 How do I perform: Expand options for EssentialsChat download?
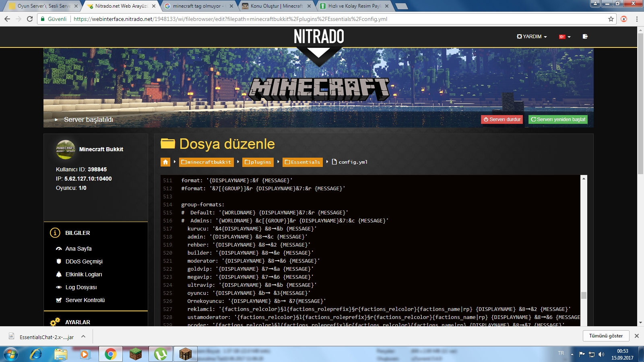coord(83,336)
